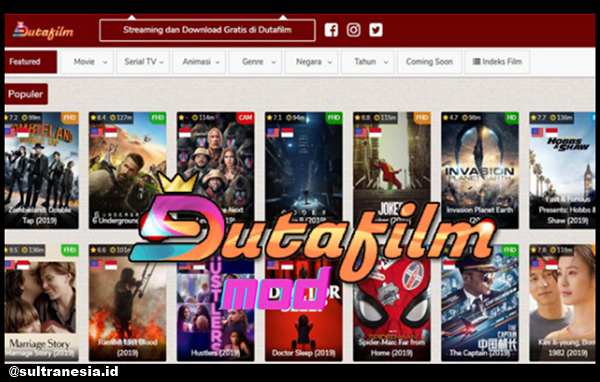Viewport: 600px width, 382px height.
Task: Expand the Movie dropdown menu
Action: click(x=87, y=62)
